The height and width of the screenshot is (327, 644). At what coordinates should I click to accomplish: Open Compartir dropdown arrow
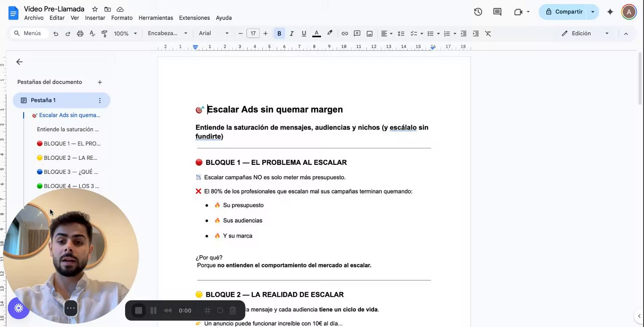pyautogui.click(x=593, y=12)
